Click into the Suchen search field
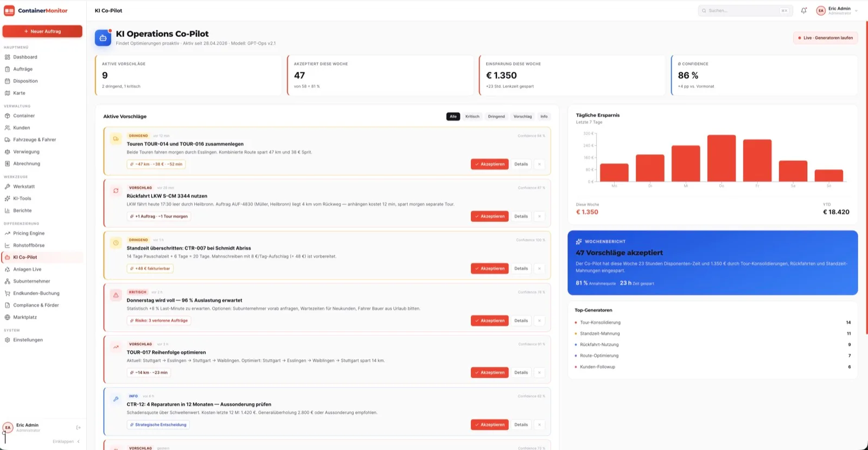Screen dimensions: 868x450 (745, 10)
